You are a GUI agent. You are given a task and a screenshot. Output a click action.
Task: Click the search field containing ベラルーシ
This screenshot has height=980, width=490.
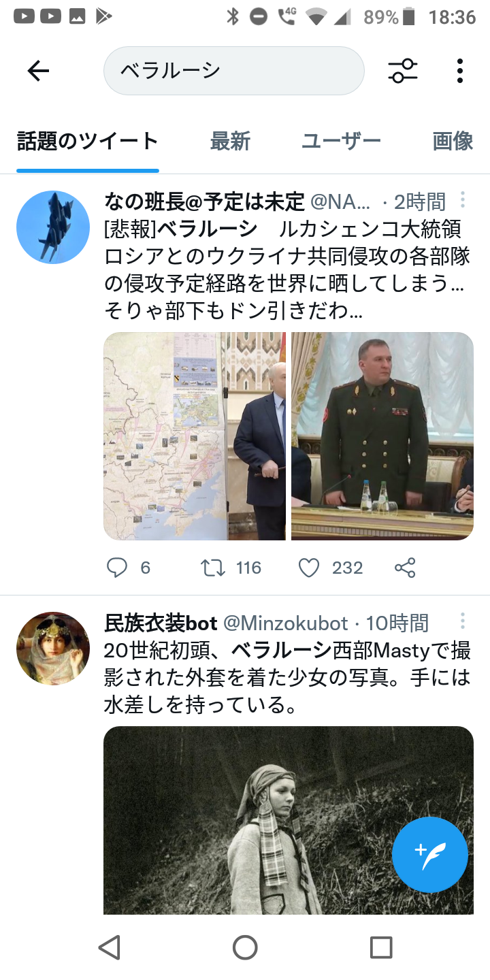[x=234, y=71]
